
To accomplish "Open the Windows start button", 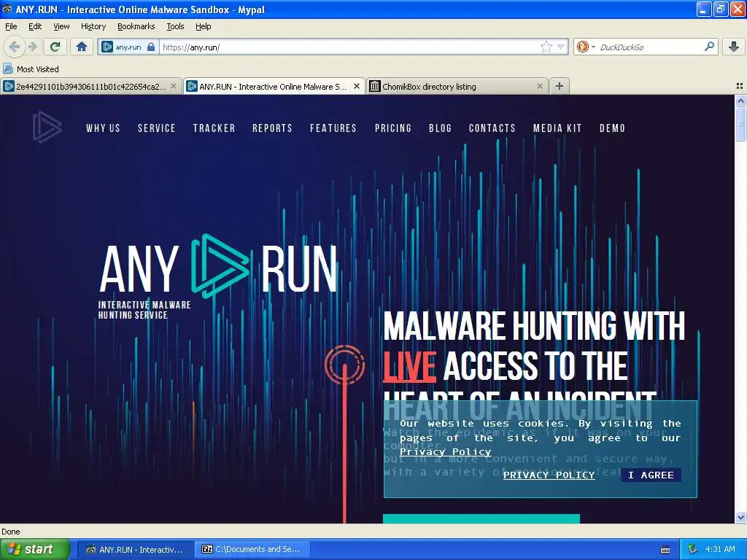I will click(34, 549).
